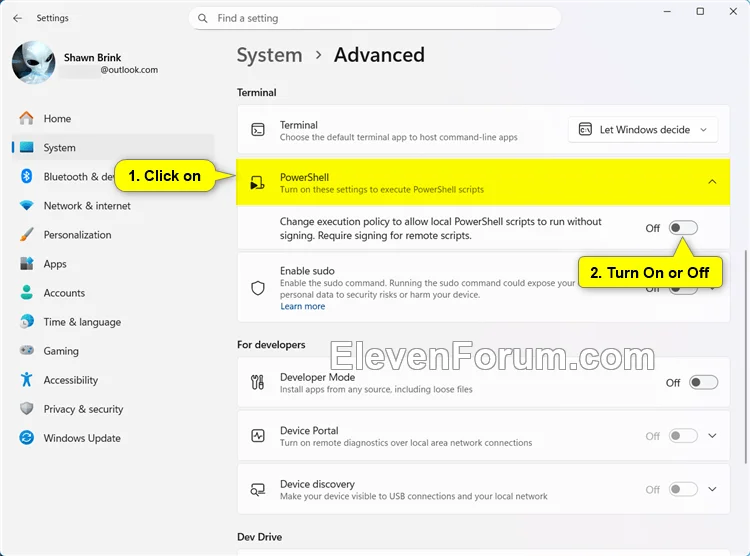The height and width of the screenshot is (556, 750).
Task: Click the Device Portal title text
Action: click(x=309, y=430)
